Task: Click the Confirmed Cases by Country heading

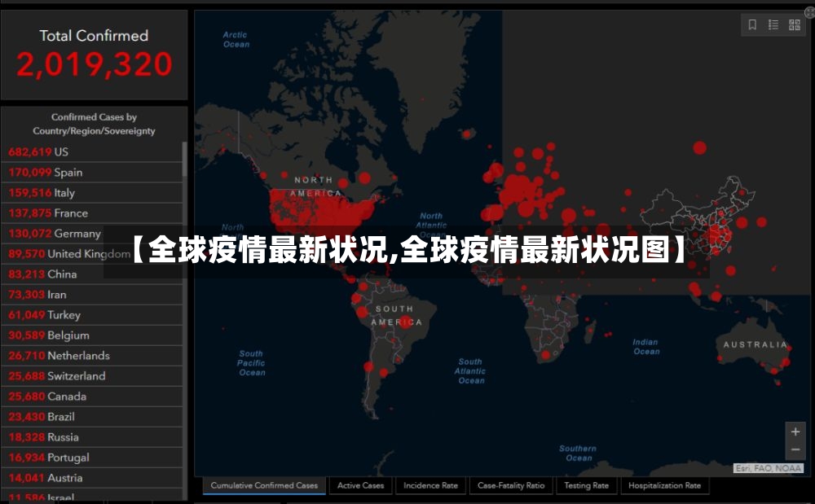Action: coord(94,124)
